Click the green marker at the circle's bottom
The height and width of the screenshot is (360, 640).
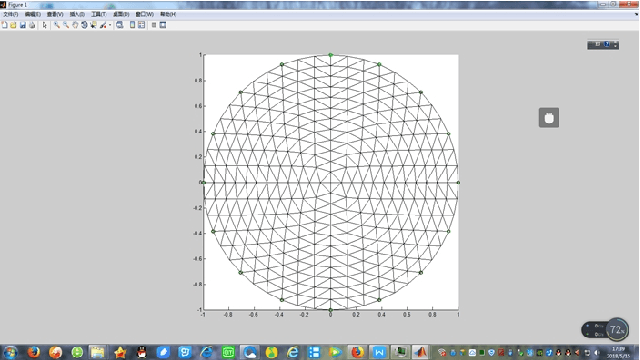point(331,310)
